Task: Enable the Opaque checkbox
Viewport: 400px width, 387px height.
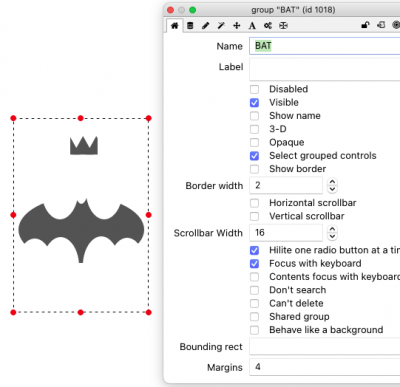Action: [254, 142]
